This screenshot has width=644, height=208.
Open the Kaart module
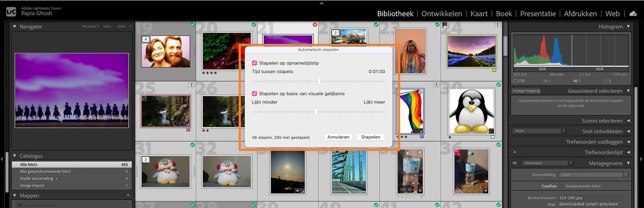[479, 14]
